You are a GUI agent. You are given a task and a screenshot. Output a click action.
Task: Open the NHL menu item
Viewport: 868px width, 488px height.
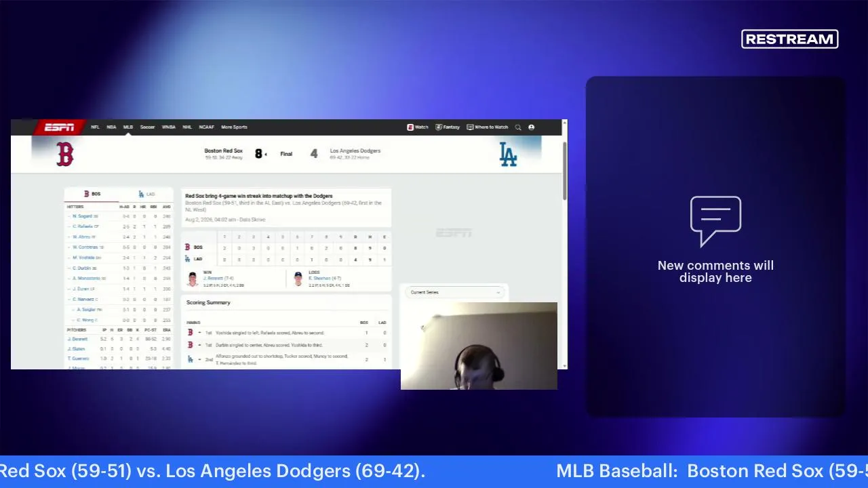click(x=187, y=127)
